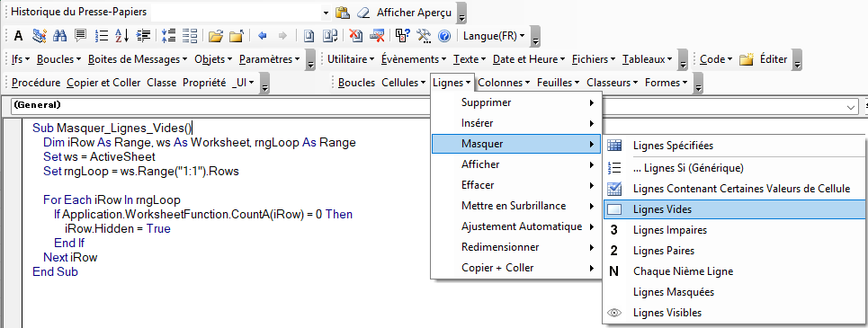
Task: Click the Afficher Aperçu button
Action: (414, 13)
